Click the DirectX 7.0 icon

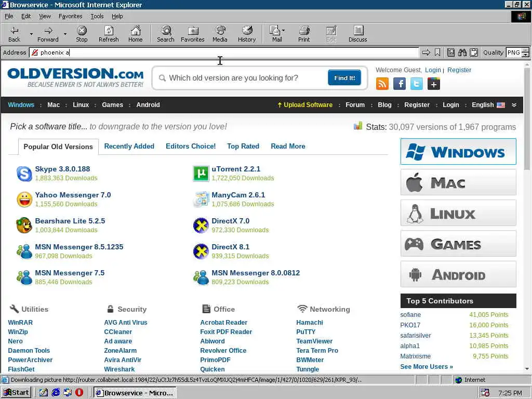201,225
